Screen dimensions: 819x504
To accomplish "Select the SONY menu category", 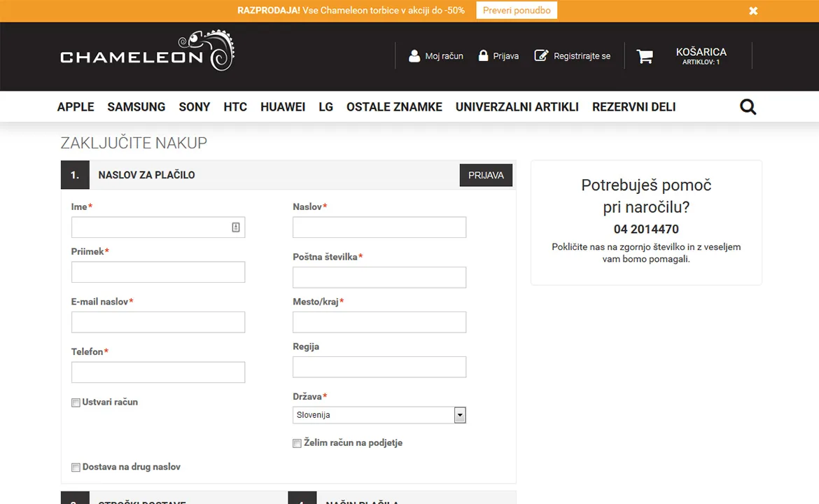I will coord(195,107).
